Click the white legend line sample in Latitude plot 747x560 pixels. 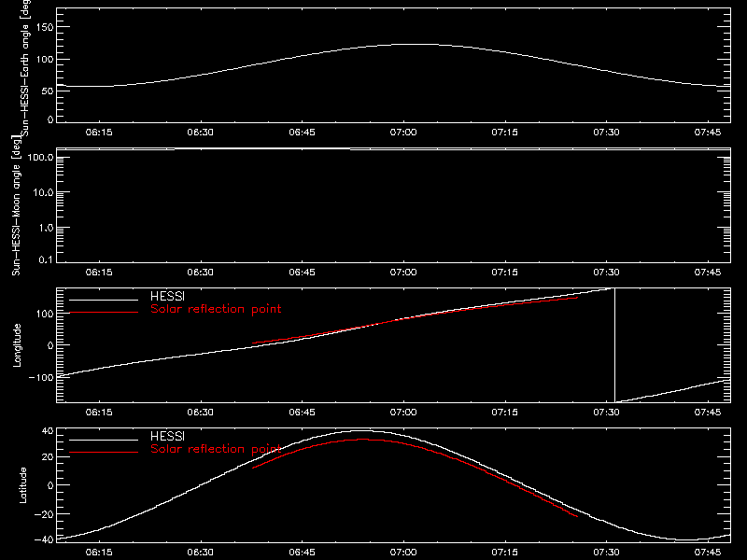coord(104,440)
